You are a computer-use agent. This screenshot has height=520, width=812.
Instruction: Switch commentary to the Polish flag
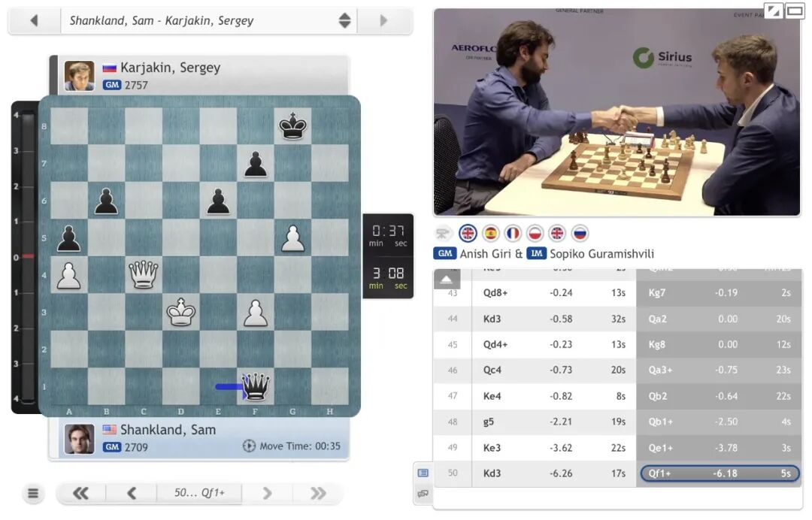coord(535,234)
